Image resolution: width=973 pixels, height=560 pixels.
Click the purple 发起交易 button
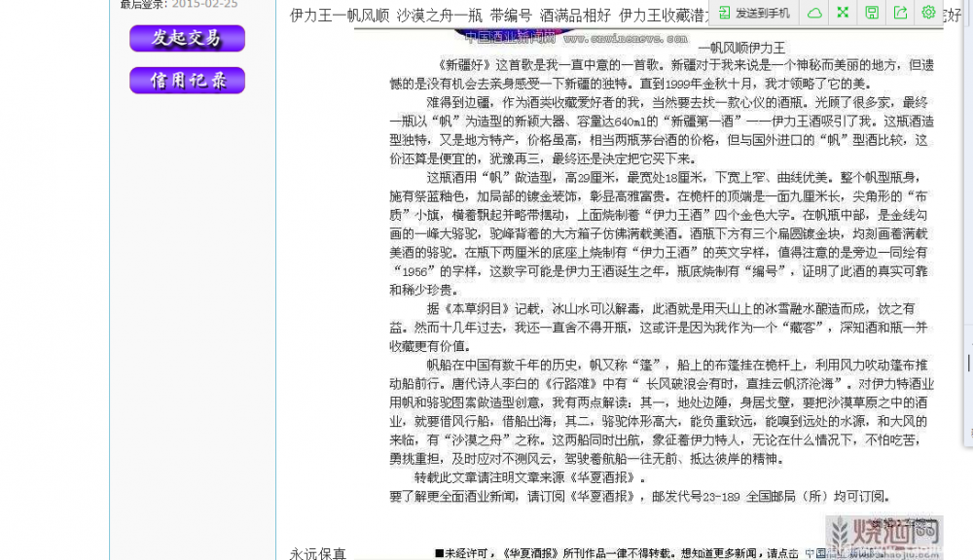coord(187,39)
